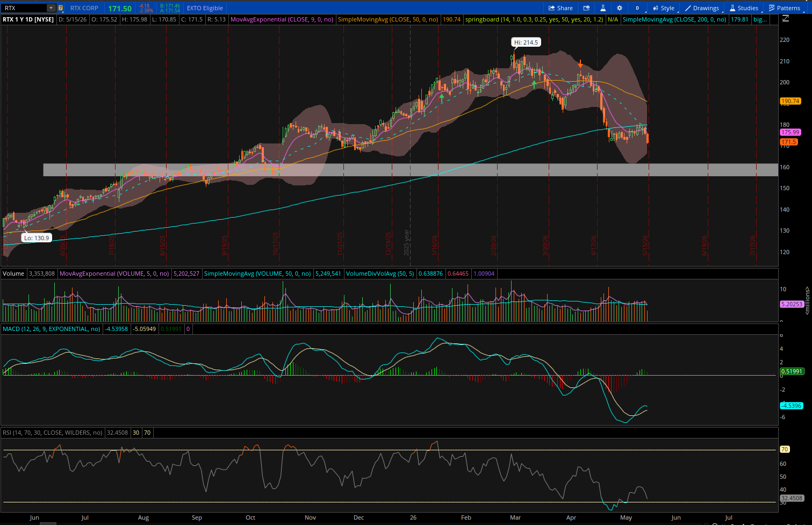Click the 3,353,808 volume value
This screenshot has width=812, height=525.
point(42,274)
